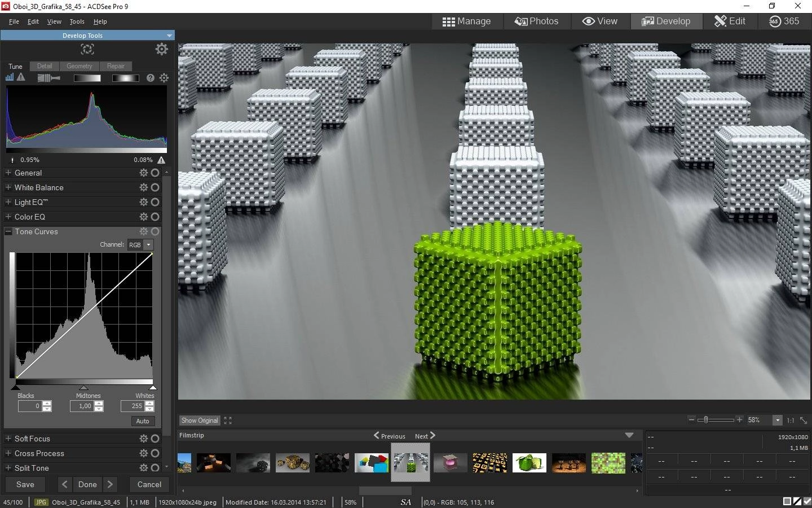Open the Color EQ settings gear
Viewport: 812px width, 508px height.
(144, 217)
